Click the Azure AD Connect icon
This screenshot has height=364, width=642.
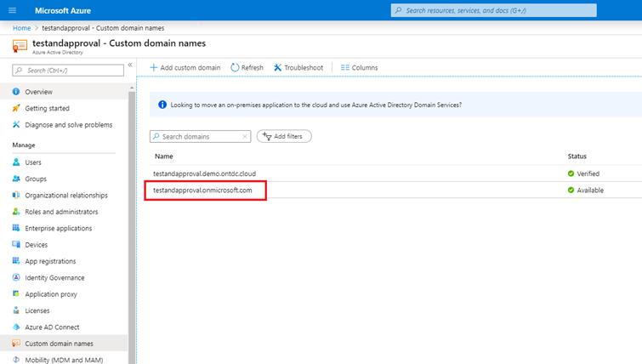pyautogui.click(x=16, y=327)
